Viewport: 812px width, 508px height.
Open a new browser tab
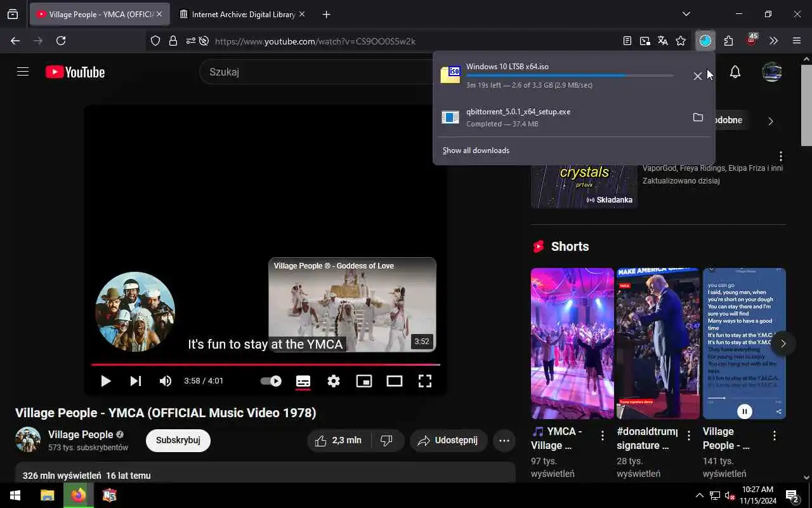coord(326,14)
